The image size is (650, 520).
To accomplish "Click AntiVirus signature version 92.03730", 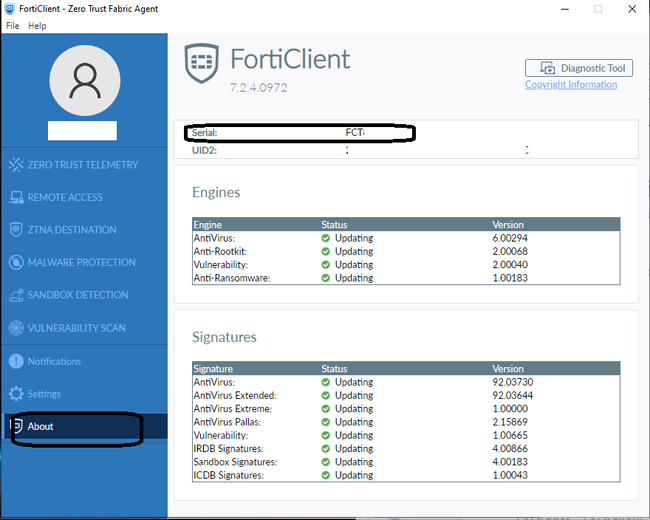I will (513, 382).
